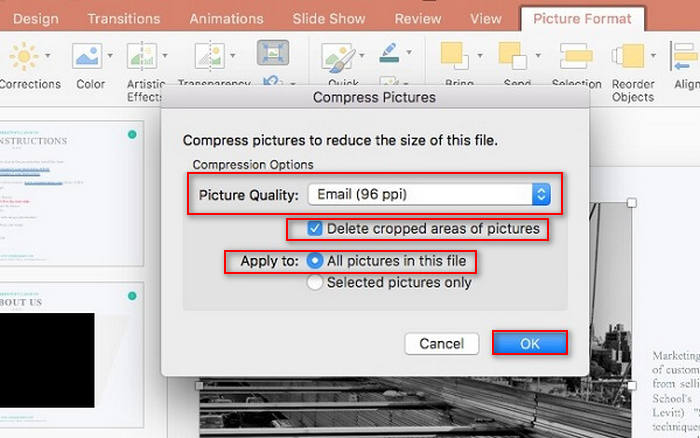Click the Transparency icon in the ribbon
This screenshot has height=438, width=700.
point(208,58)
